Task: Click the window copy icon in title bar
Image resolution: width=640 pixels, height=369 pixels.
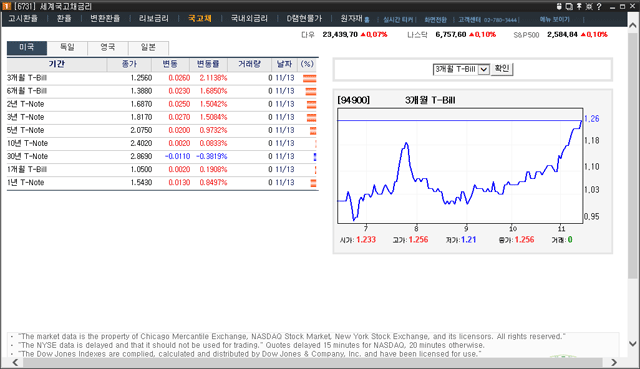Action: [569, 6]
